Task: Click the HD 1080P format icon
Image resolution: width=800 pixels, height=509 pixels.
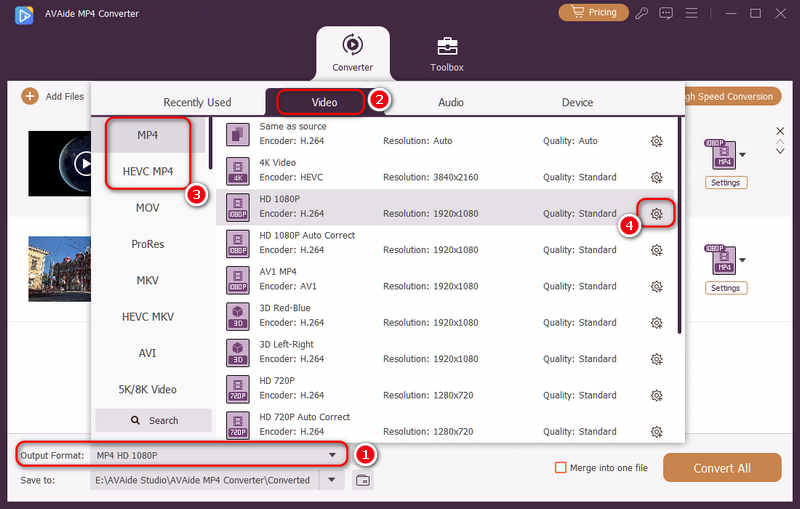Action: [x=238, y=207]
